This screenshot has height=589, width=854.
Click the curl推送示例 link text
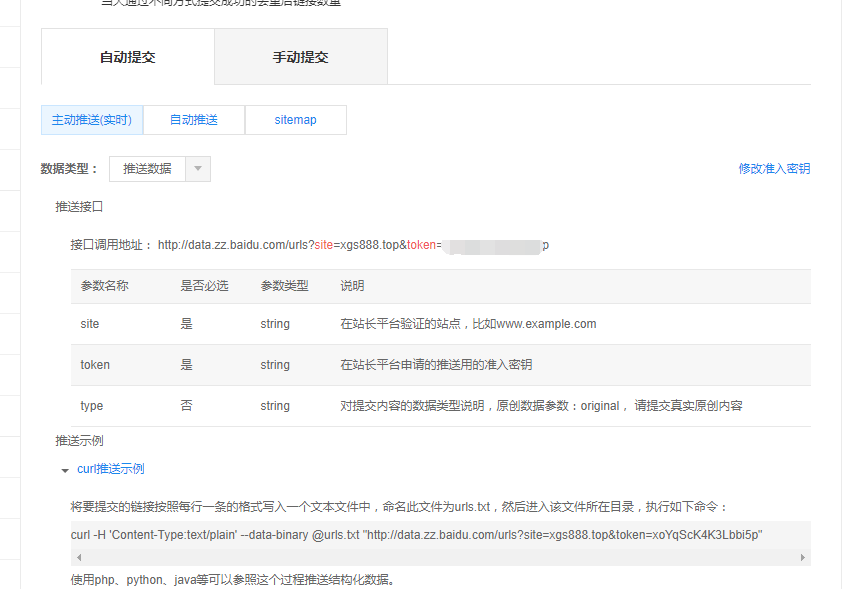point(111,469)
